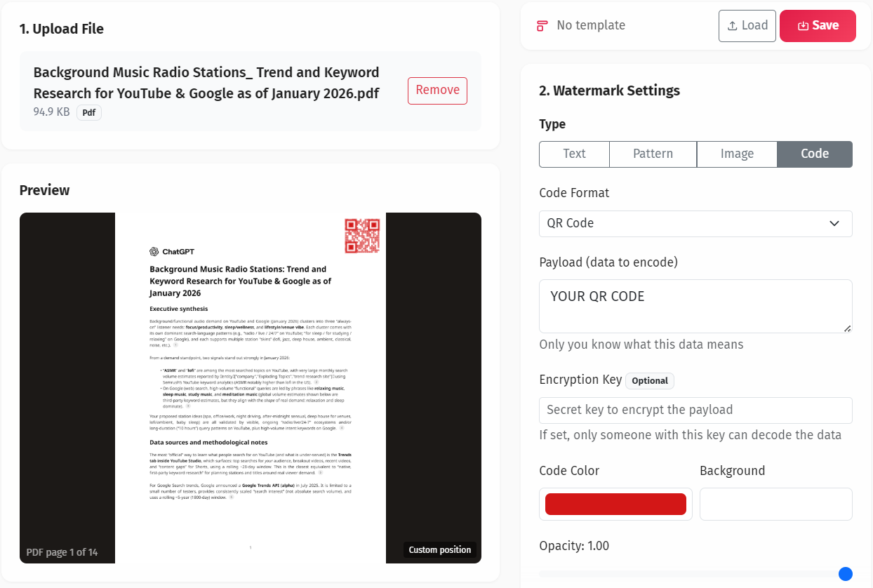This screenshot has width=873, height=588.
Task: Click the save icon inside the Save button
Action: (x=804, y=25)
